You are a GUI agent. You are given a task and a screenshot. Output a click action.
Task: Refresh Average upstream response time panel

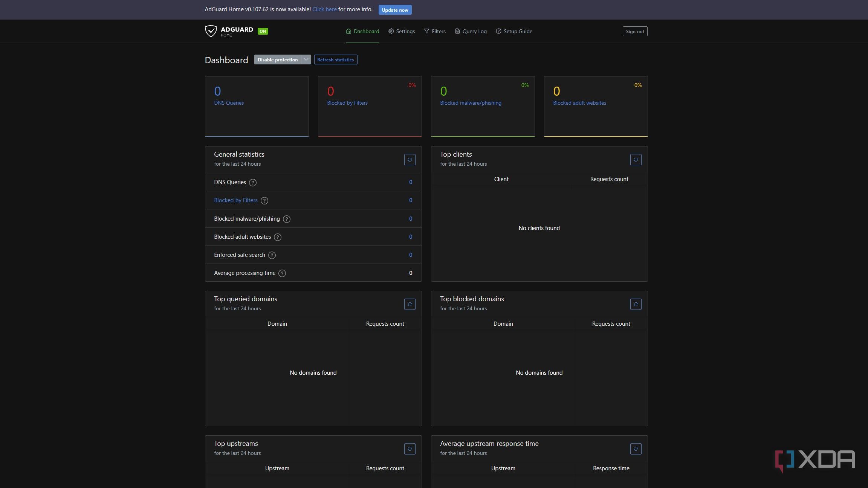(x=636, y=449)
